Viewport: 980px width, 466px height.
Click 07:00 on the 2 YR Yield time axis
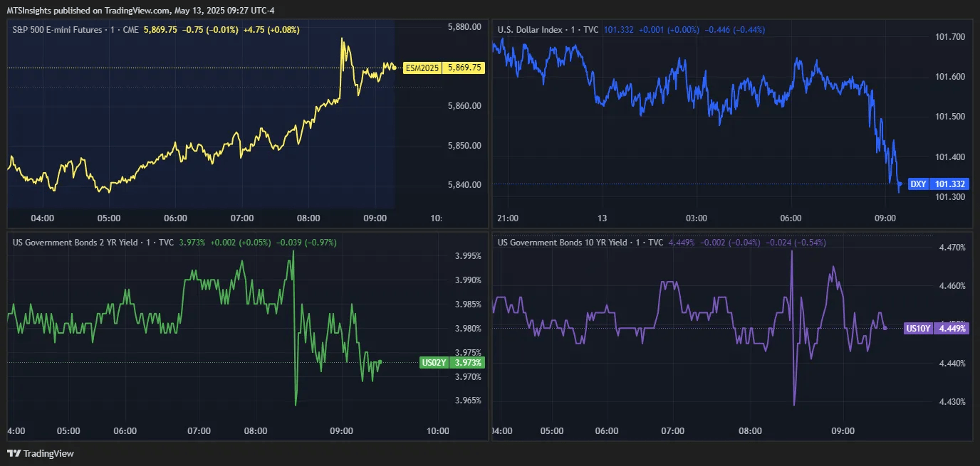click(x=199, y=430)
